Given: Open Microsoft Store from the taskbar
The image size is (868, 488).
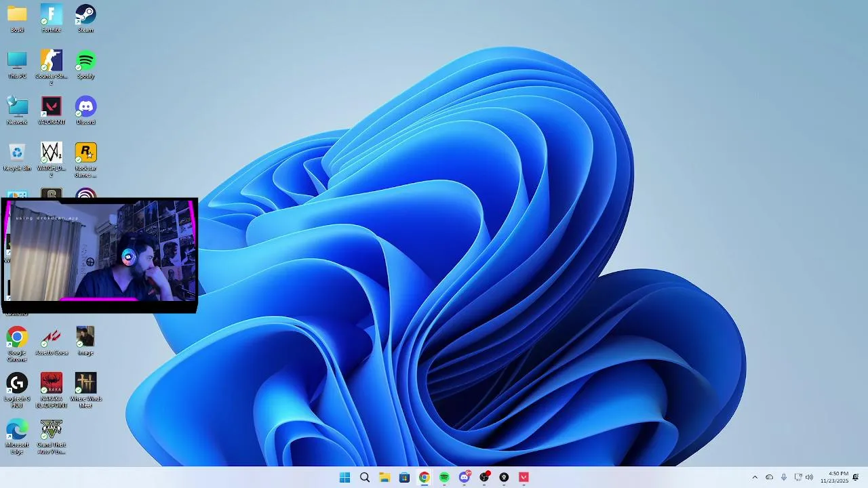Looking at the screenshot, I should (x=404, y=477).
